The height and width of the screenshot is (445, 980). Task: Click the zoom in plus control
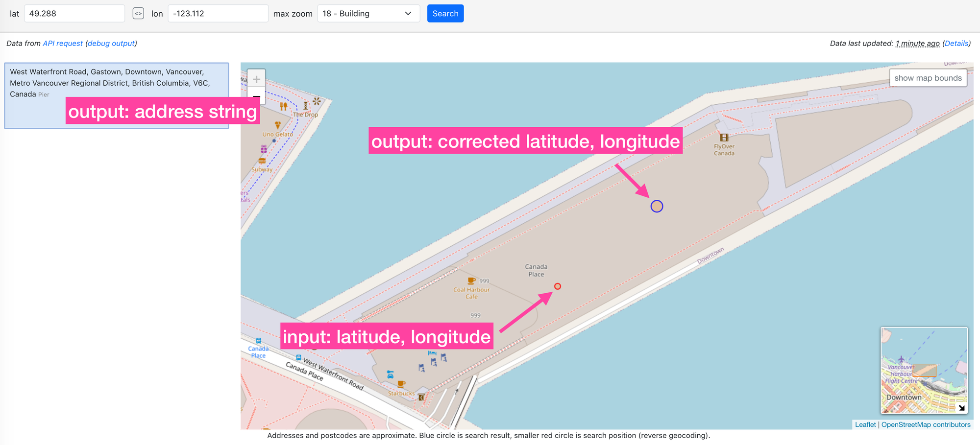(x=256, y=79)
